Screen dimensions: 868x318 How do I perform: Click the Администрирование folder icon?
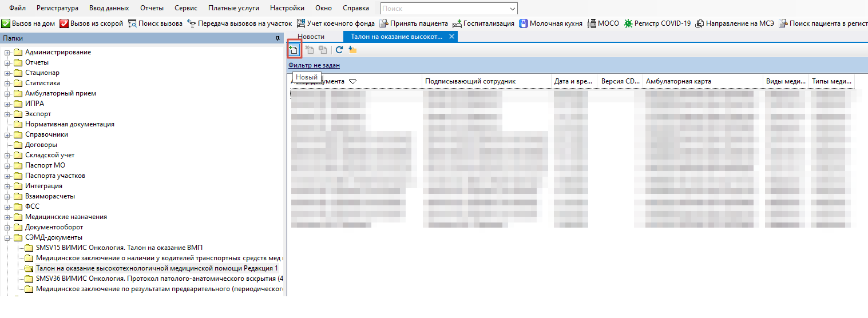[18, 52]
